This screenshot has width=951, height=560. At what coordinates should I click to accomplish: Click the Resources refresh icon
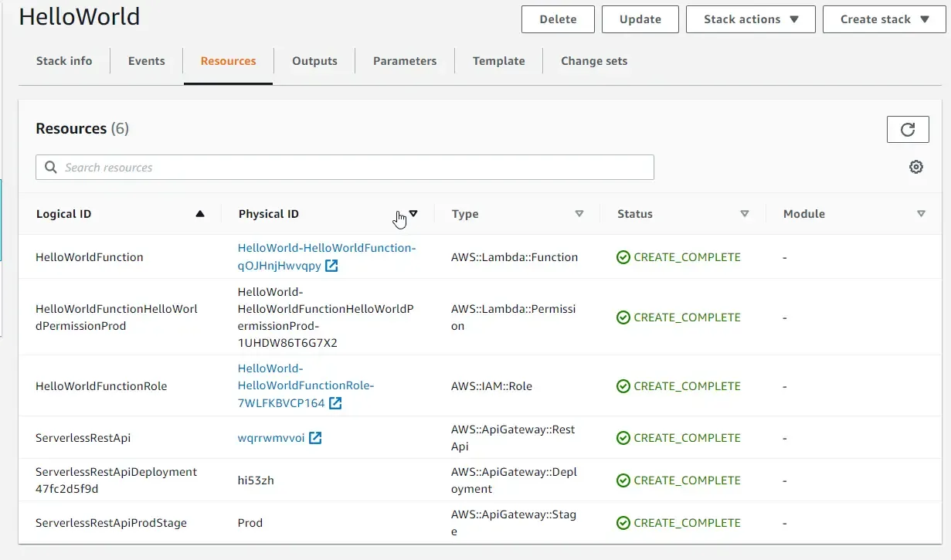(x=908, y=129)
